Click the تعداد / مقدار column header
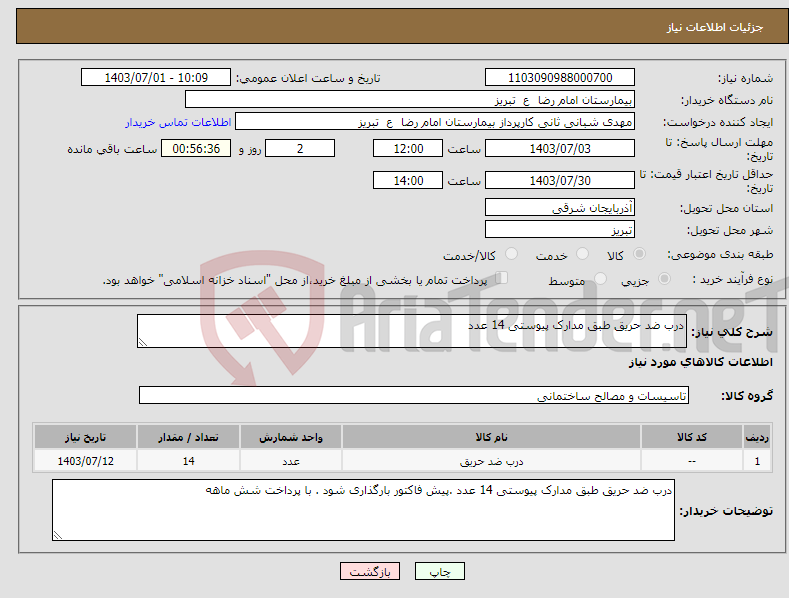 pyautogui.click(x=188, y=437)
